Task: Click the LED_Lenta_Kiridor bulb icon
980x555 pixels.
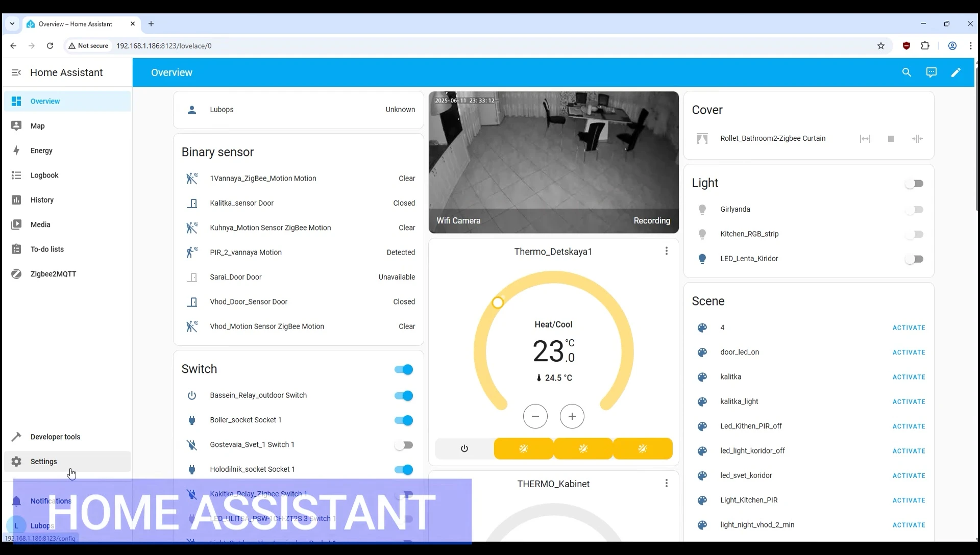Action: point(702,259)
